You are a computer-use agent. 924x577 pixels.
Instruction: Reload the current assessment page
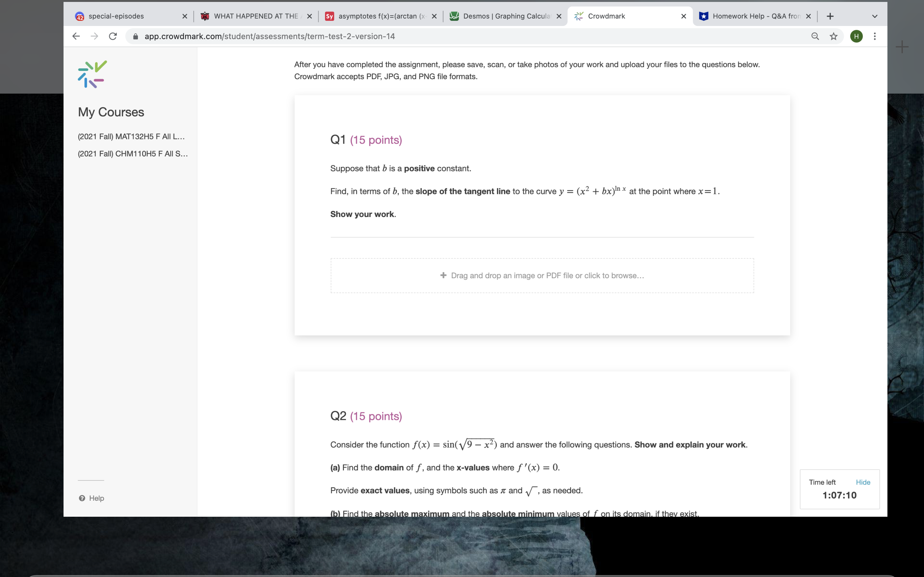[112, 36]
